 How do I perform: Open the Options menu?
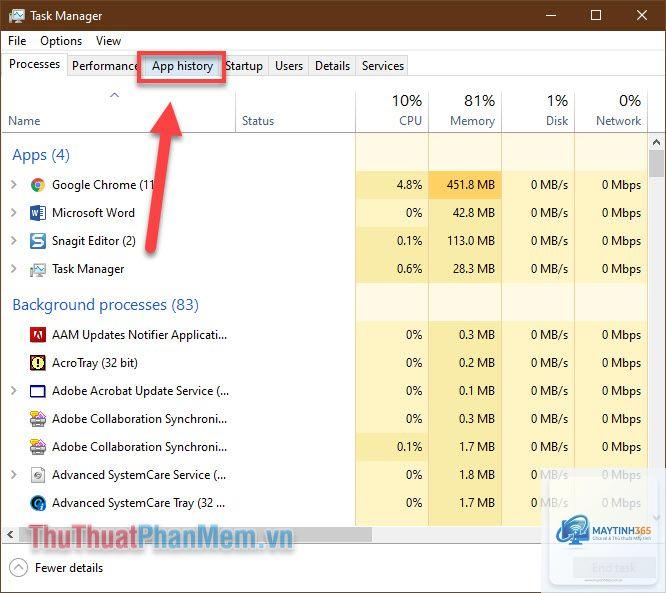(61, 41)
